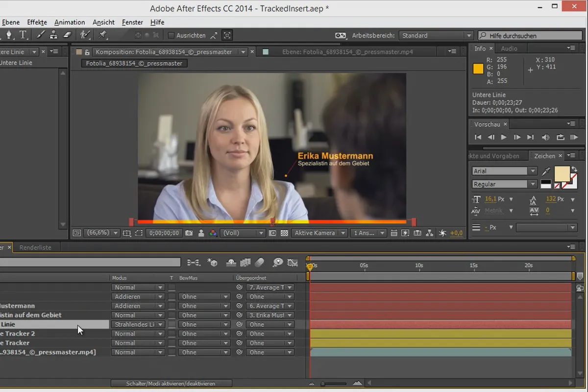Image resolution: width=588 pixels, height=392 pixels.
Task: Switch to the Renderliste tab
Action: pos(35,247)
